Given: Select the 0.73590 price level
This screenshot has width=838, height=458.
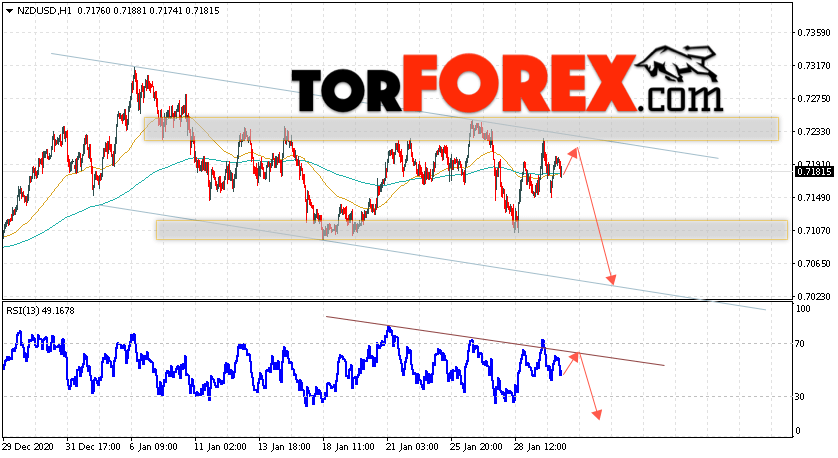Looking at the screenshot, I should tap(814, 33).
